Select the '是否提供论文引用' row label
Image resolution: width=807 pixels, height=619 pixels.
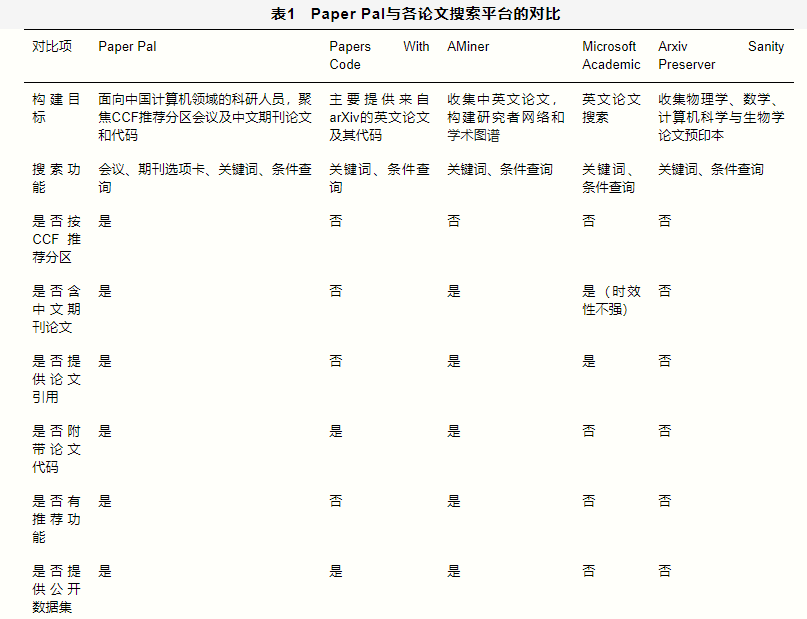[x=56, y=379]
